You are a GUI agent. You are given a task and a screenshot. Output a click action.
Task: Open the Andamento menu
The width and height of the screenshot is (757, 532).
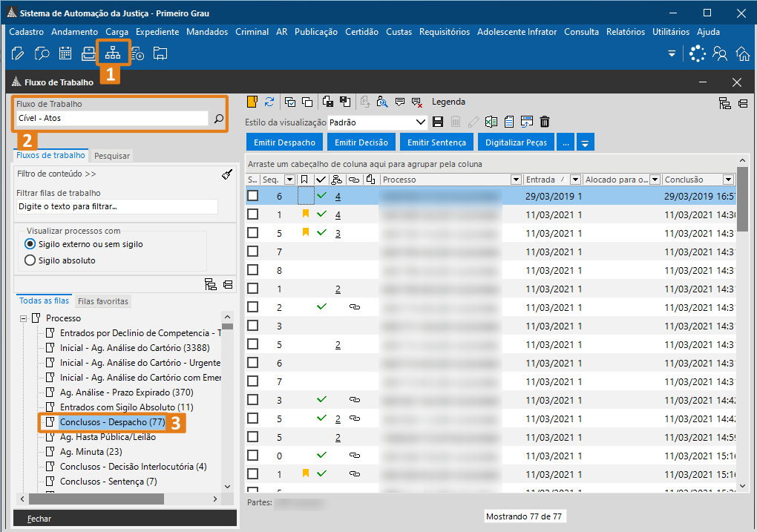click(75, 32)
